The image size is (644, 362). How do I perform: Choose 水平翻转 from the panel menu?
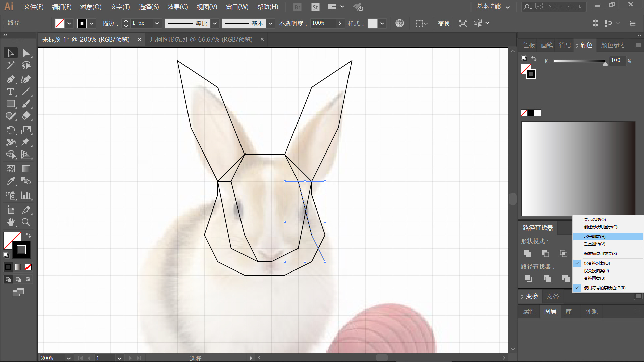coord(594,237)
